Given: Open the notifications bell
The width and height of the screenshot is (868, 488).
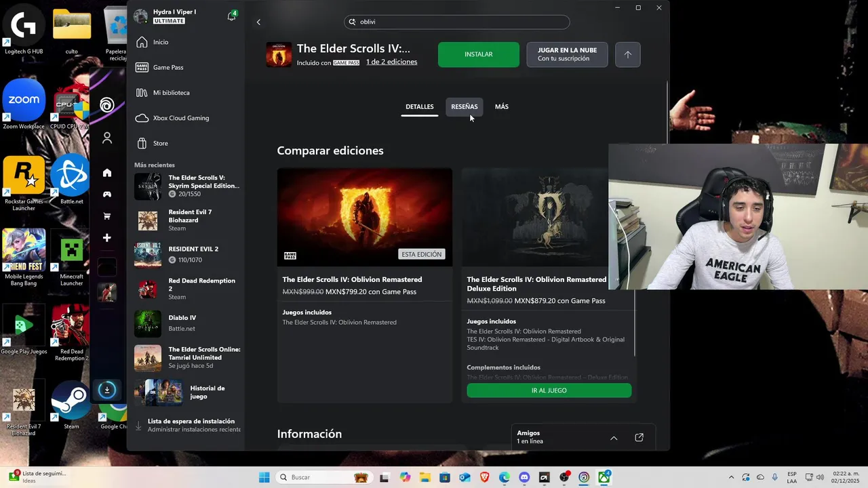Looking at the screenshot, I should (x=231, y=16).
